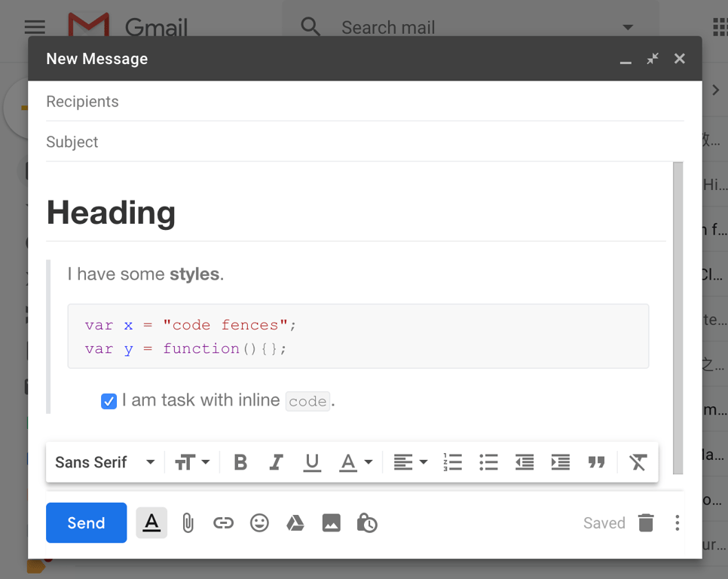Uncheck the inline code task checkbox
The image size is (728, 579).
(x=109, y=401)
